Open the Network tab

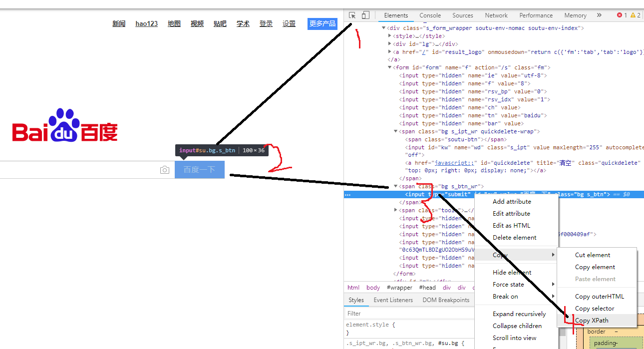click(x=496, y=15)
